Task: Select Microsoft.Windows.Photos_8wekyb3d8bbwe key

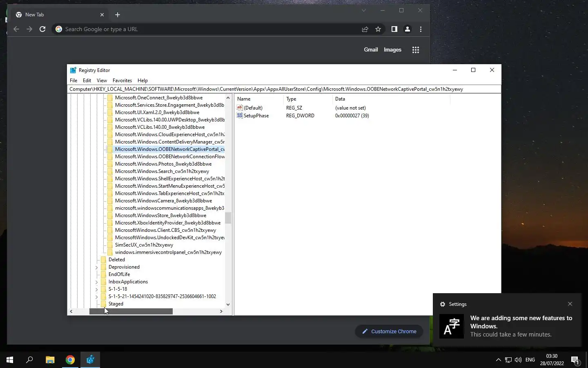Action: pyautogui.click(x=163, y=164)
